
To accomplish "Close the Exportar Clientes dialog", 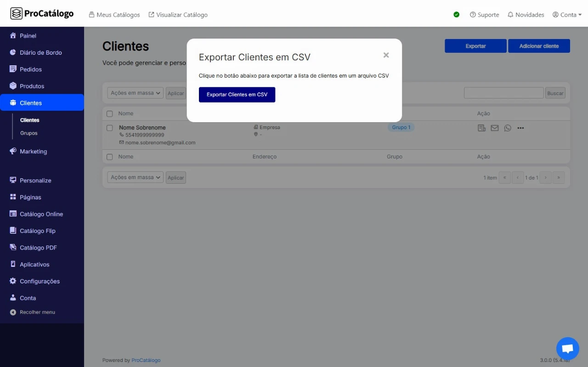I will pos(386,55).
